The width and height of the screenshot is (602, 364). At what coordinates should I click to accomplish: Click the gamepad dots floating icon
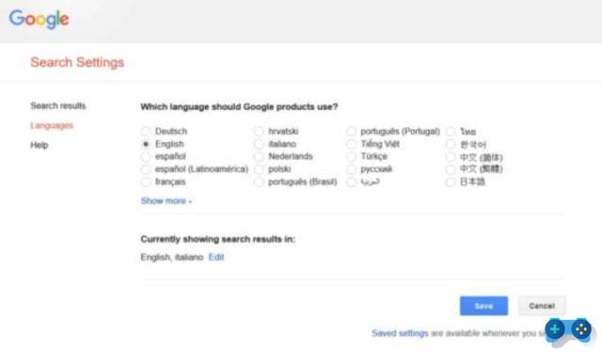(x=581, y=329)
